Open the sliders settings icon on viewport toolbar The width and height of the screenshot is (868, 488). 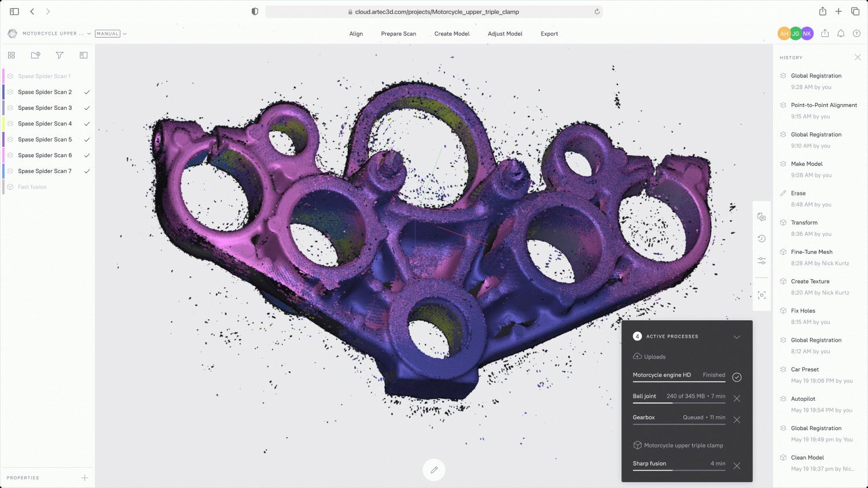point(762,261)
